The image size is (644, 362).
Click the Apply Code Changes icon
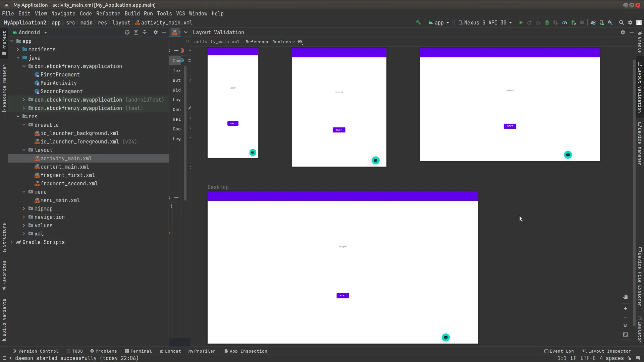pos(538,22)
